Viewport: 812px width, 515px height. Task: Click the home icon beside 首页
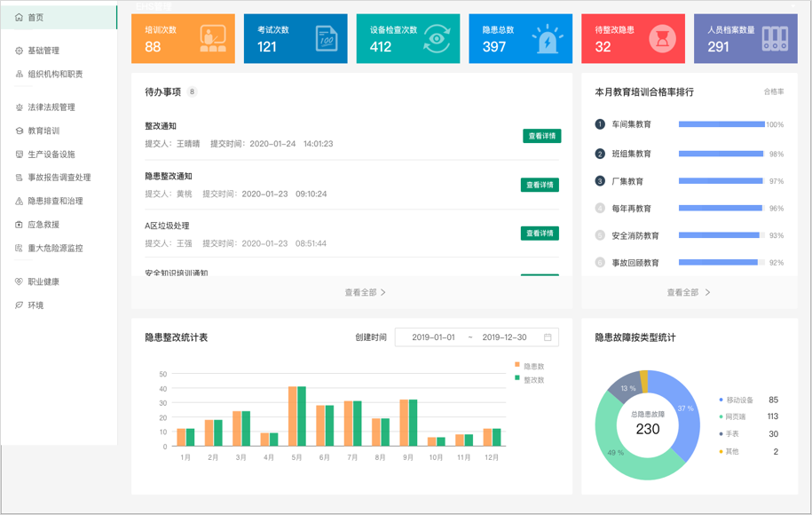(x=19, y=18)
